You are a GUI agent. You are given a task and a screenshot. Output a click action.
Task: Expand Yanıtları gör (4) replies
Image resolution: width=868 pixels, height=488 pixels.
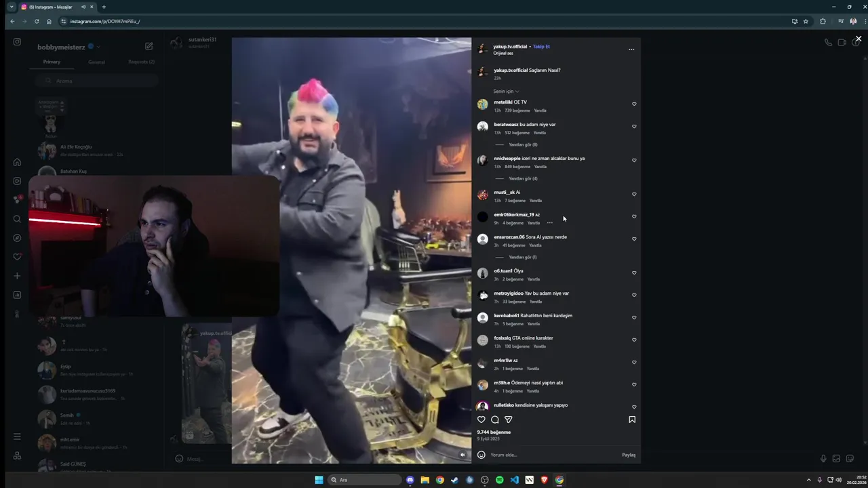point(523,178)
